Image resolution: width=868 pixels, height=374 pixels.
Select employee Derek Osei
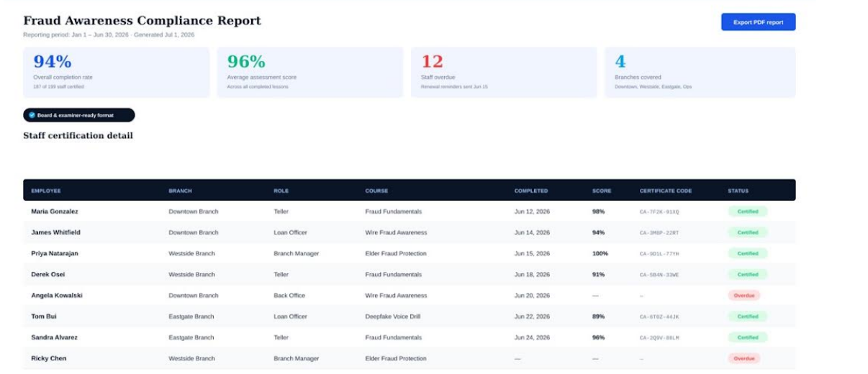click(x=48, y=274)
